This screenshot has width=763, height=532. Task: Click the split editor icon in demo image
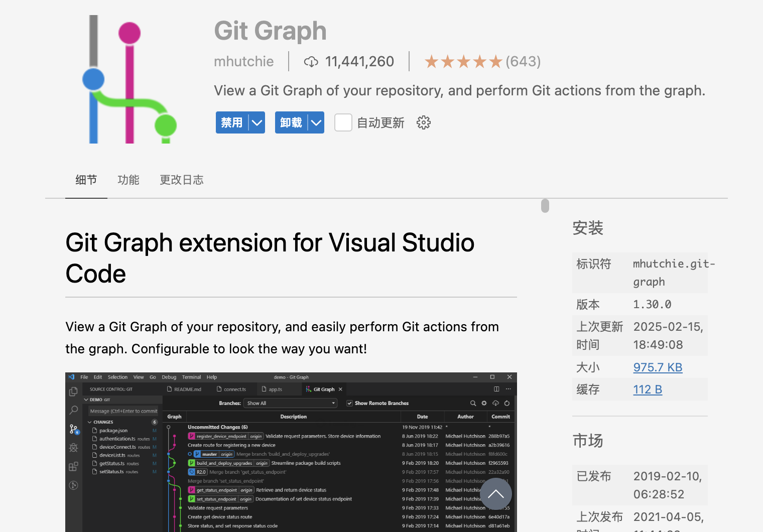tap(496, 389)
